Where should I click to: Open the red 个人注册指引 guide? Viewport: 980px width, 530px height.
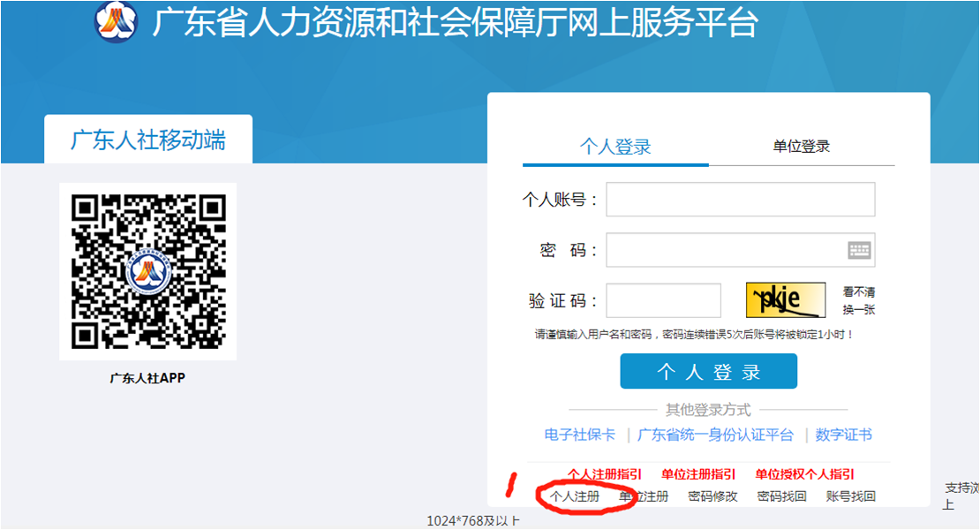coord(605,474)
